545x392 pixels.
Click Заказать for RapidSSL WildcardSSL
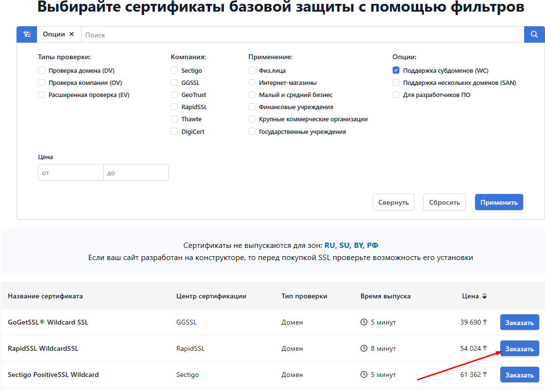(x=519, y=349)
